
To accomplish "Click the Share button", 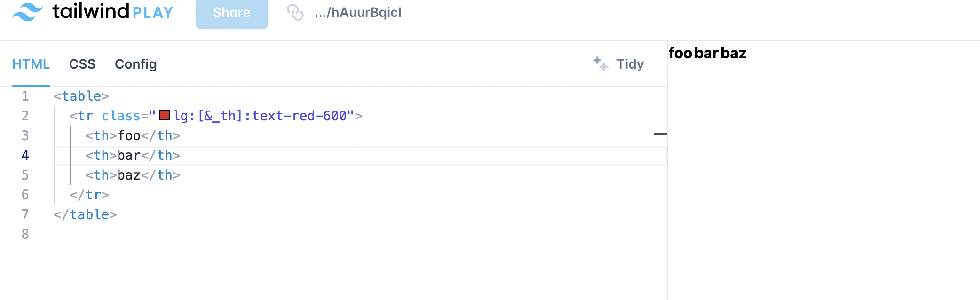I will (231, 12).
